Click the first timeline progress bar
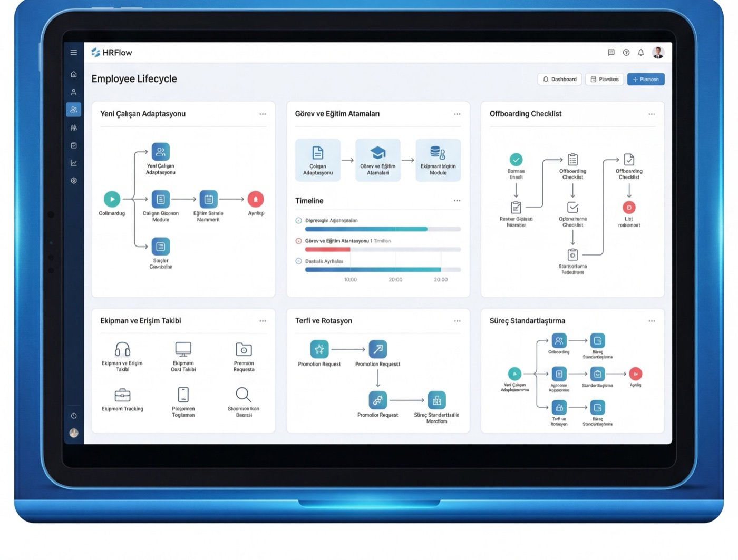This screenshot has width=738, height=560. (x=383, y=229)
